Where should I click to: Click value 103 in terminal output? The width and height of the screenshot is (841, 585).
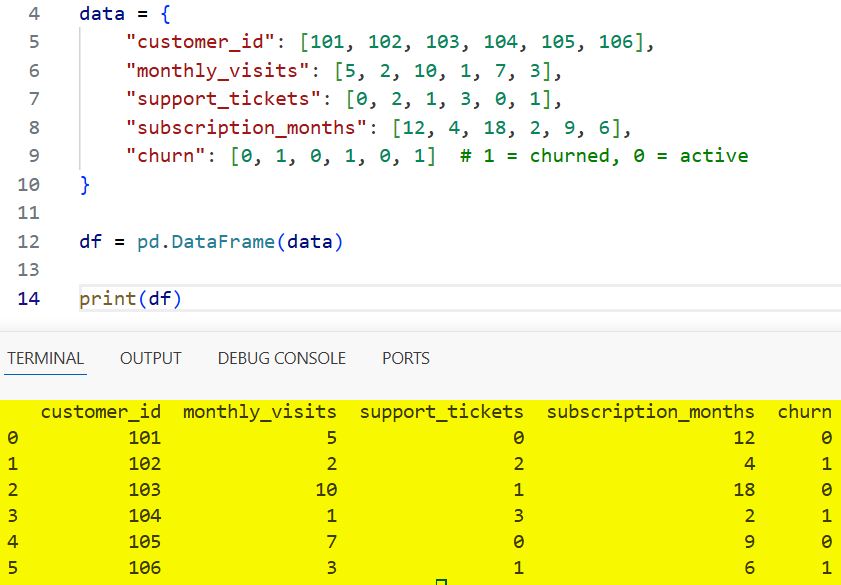point(145,490)
